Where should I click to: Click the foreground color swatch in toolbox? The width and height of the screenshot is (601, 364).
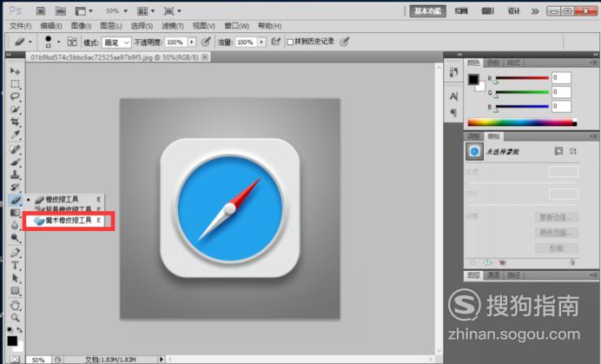[12, 341]
